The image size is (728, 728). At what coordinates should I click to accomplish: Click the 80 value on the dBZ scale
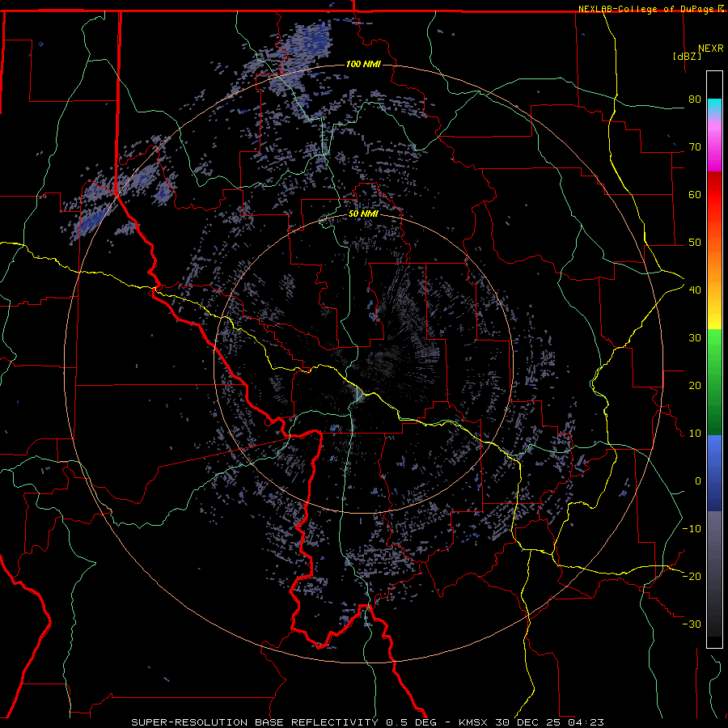click(x=695, y=99)
